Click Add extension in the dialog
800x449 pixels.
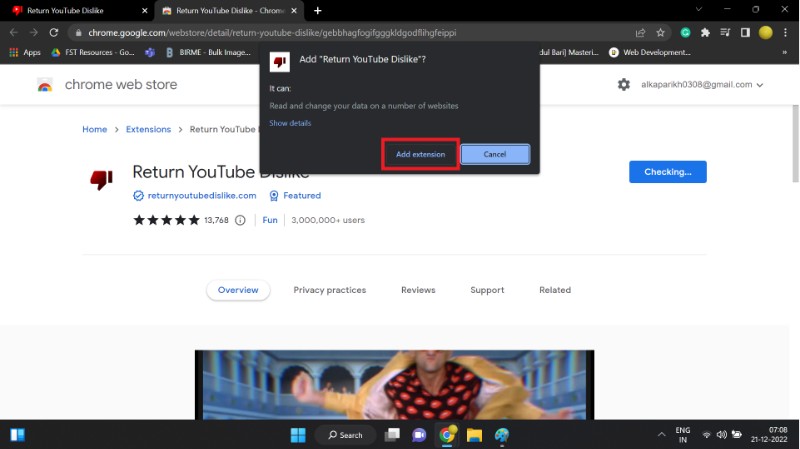(x=420, y=154)
